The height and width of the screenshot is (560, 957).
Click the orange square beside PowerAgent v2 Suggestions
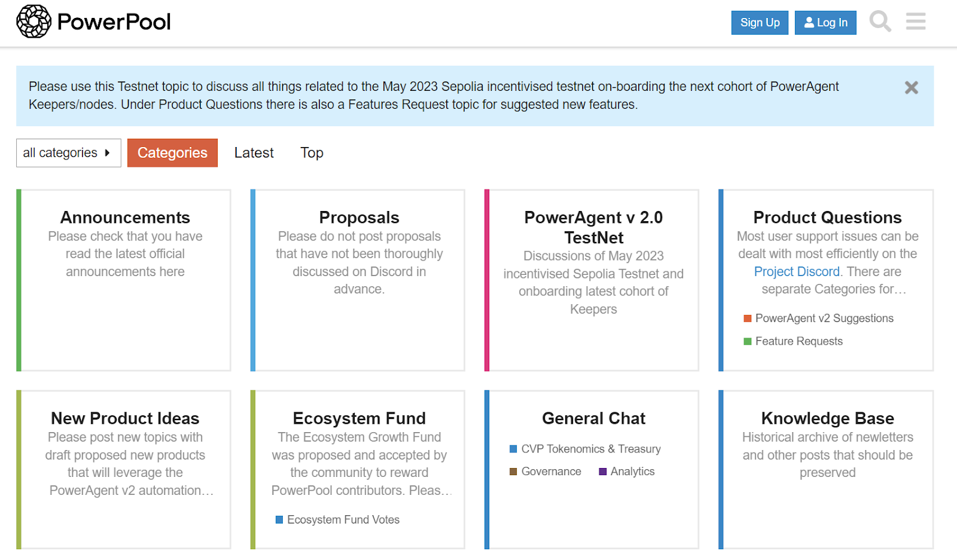coord(747,319)
